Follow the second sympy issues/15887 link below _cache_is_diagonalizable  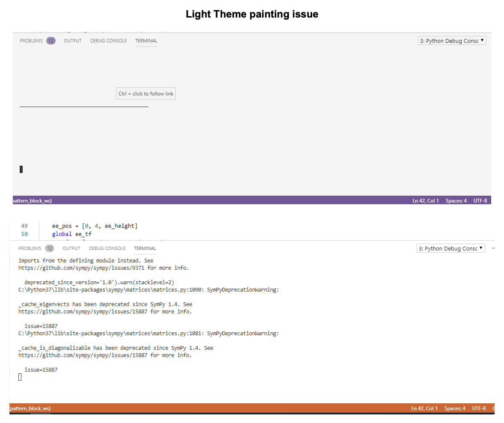click(x=83, y=355)
